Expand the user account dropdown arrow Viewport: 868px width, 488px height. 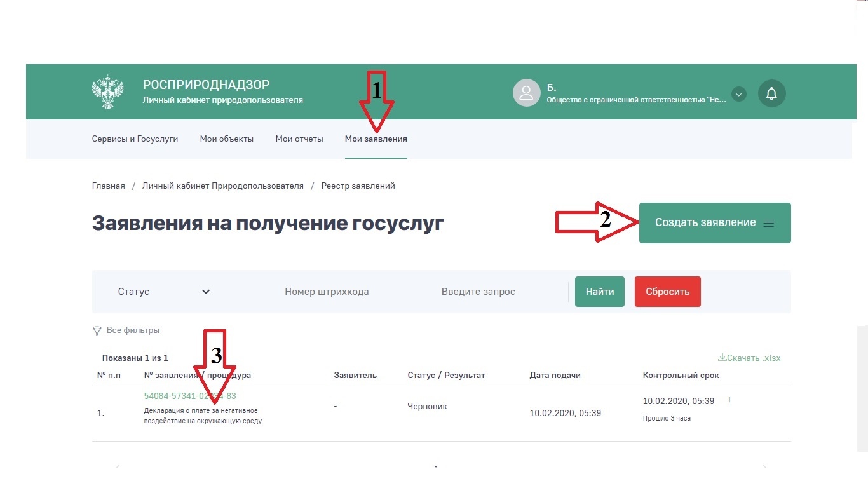pos(738,94)
